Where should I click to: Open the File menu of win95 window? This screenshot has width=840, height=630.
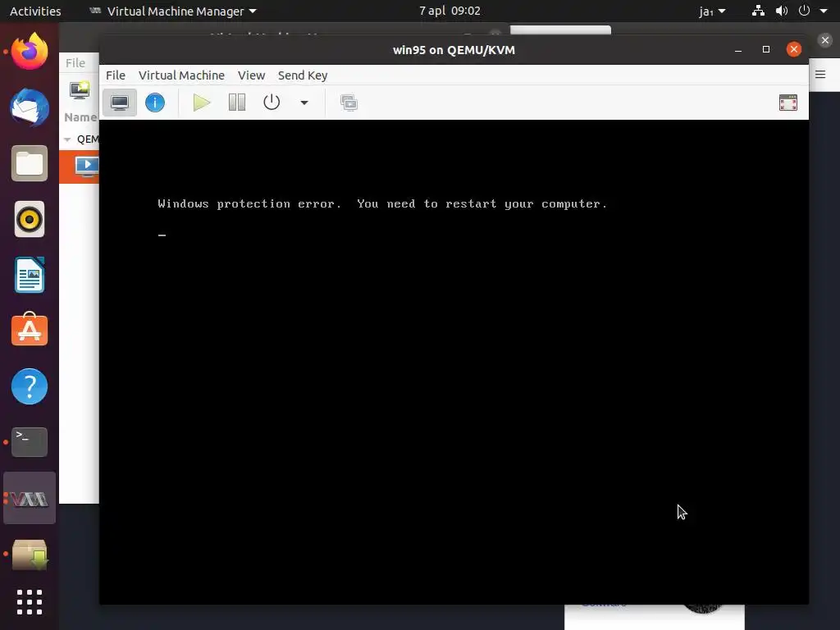(116, 75)
